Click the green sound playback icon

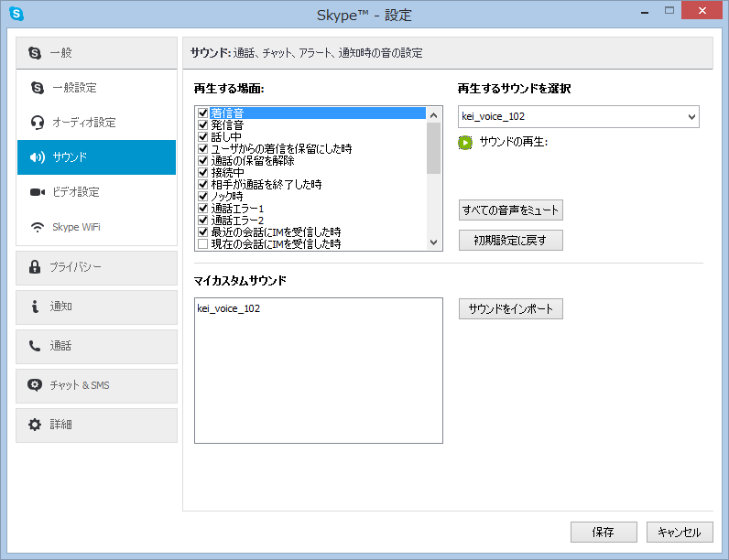tap(465, 143)
